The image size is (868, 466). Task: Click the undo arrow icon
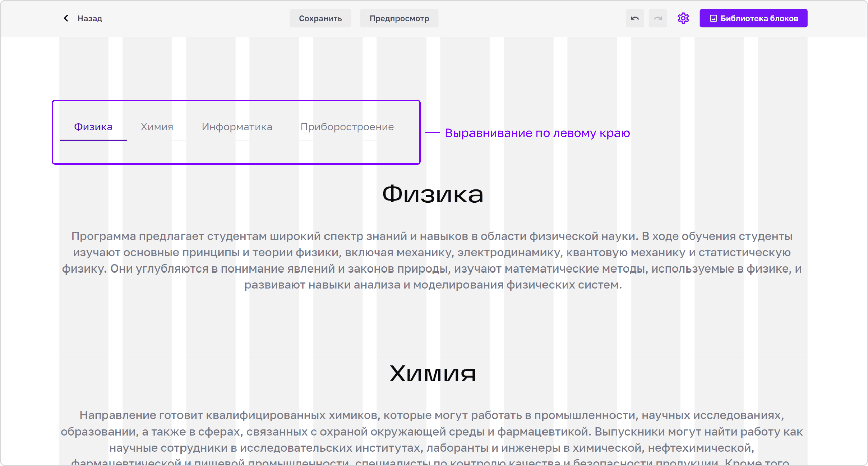pos(635,18)
